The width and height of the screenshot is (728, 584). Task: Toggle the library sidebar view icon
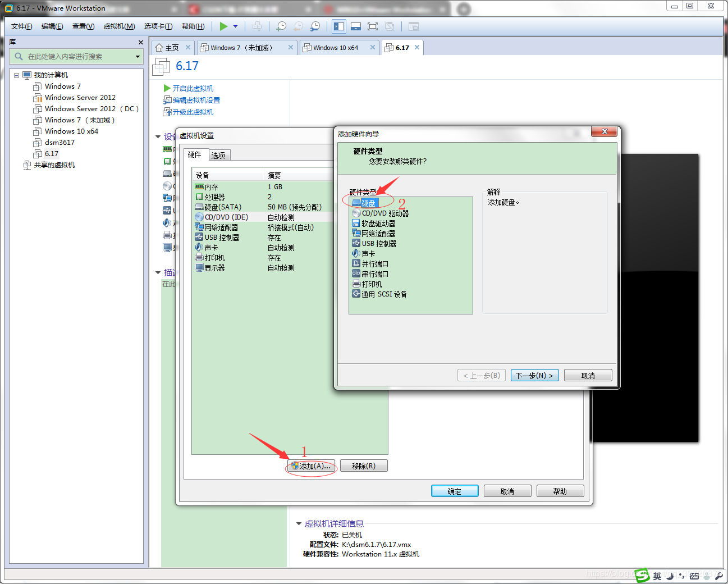tap(339, 26)
